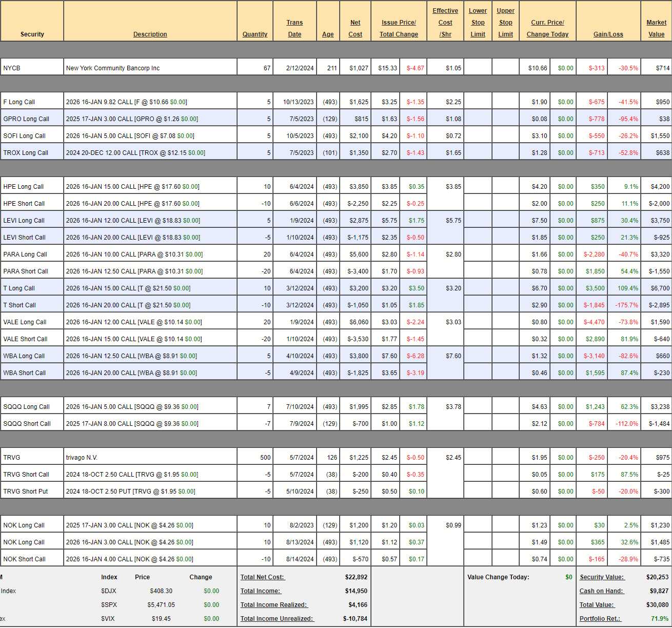Select the Trans Date column header

click(294, 28)
